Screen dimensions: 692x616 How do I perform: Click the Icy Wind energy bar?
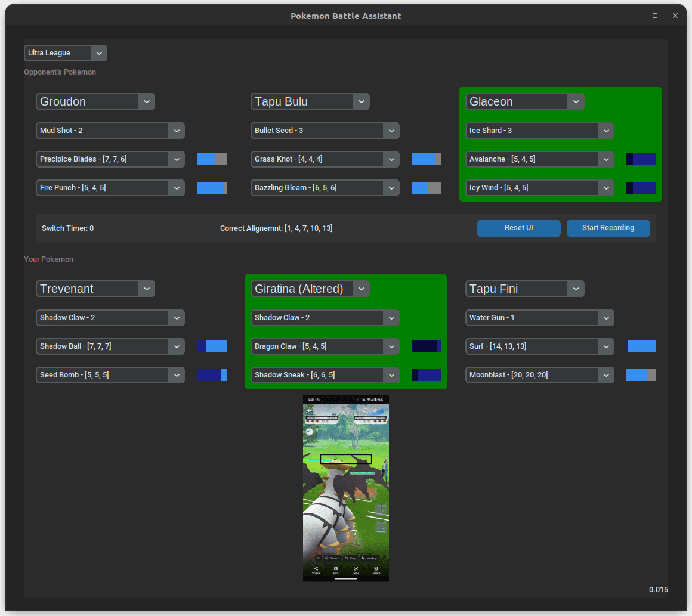click(x=641, y=188)
